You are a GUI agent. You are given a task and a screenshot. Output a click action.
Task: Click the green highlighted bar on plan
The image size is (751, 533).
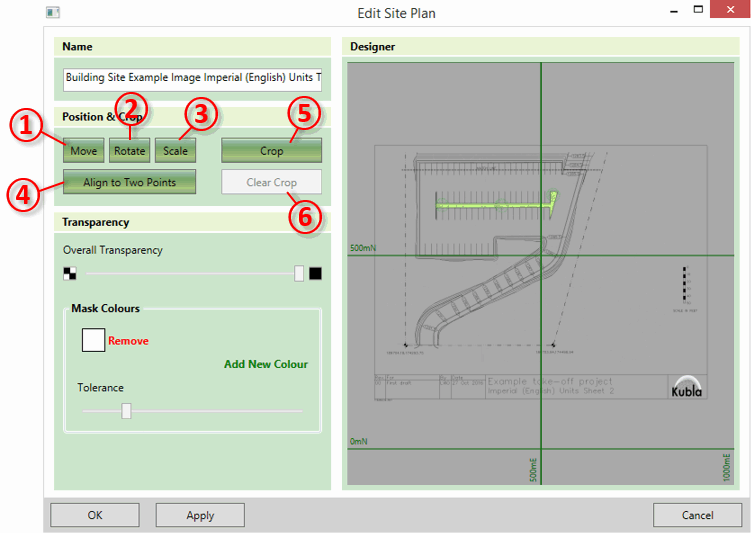point(496,205)
